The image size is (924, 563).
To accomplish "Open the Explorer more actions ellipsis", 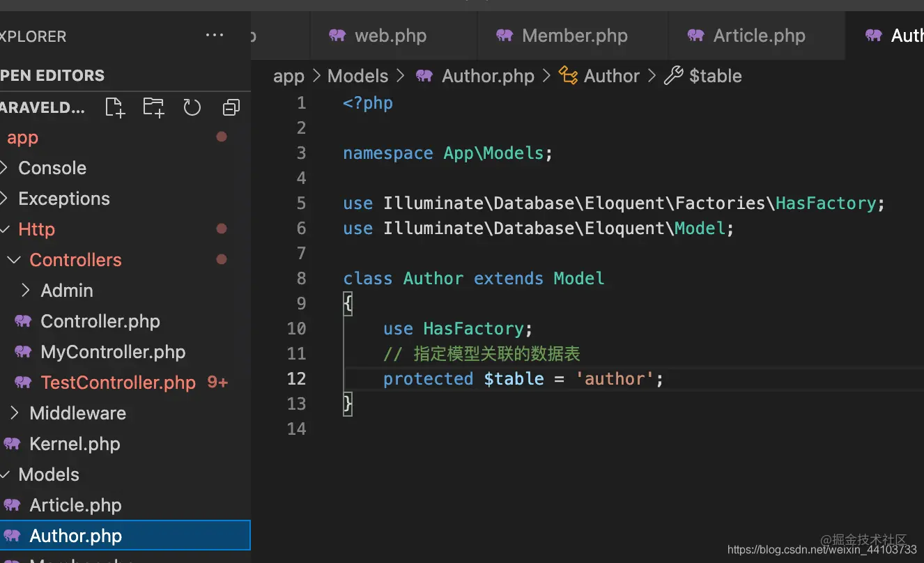I will (215, 36).
